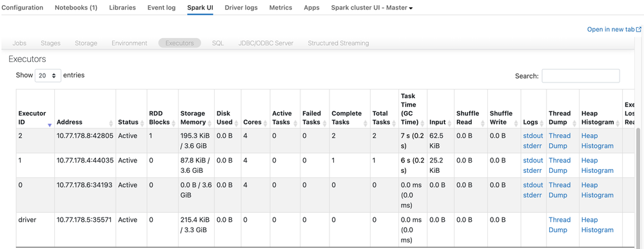
Task: Open Thread Dump for executor 2
Action: [x=560, y=141]
